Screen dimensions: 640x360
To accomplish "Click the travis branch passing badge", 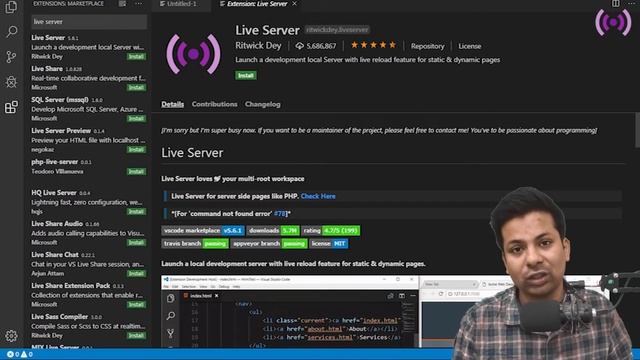I will 195,244.
